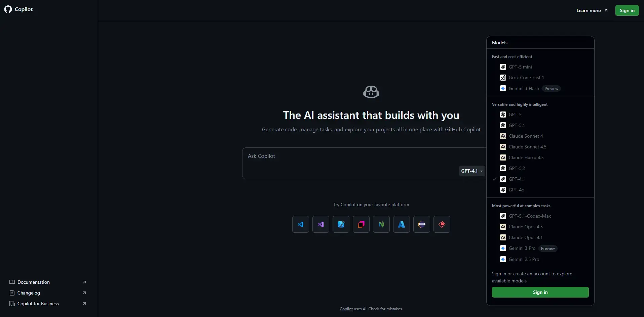644x317 pixels.
Task: Open the VS Code platform icon
Action: pos(301,224)
